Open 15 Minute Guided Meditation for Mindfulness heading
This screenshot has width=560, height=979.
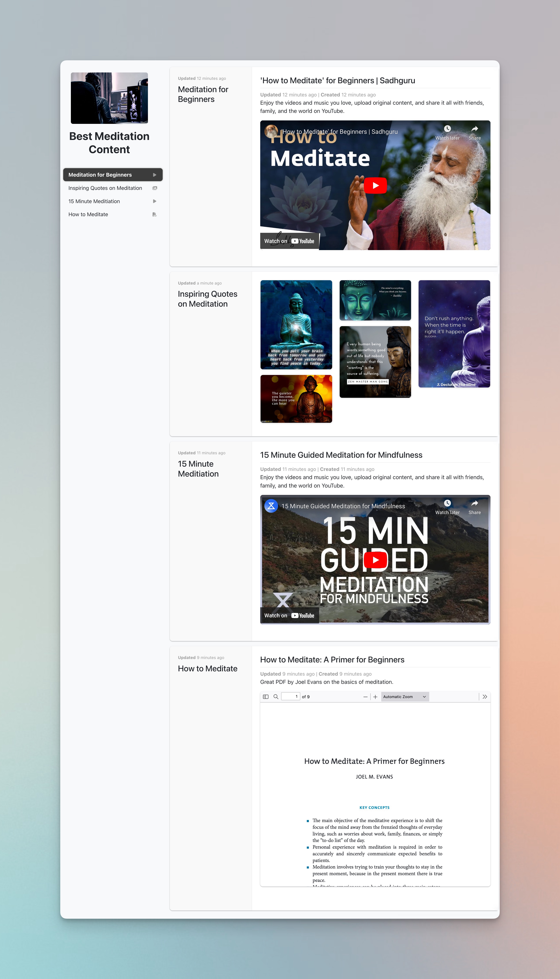click(x=341, y=455)
